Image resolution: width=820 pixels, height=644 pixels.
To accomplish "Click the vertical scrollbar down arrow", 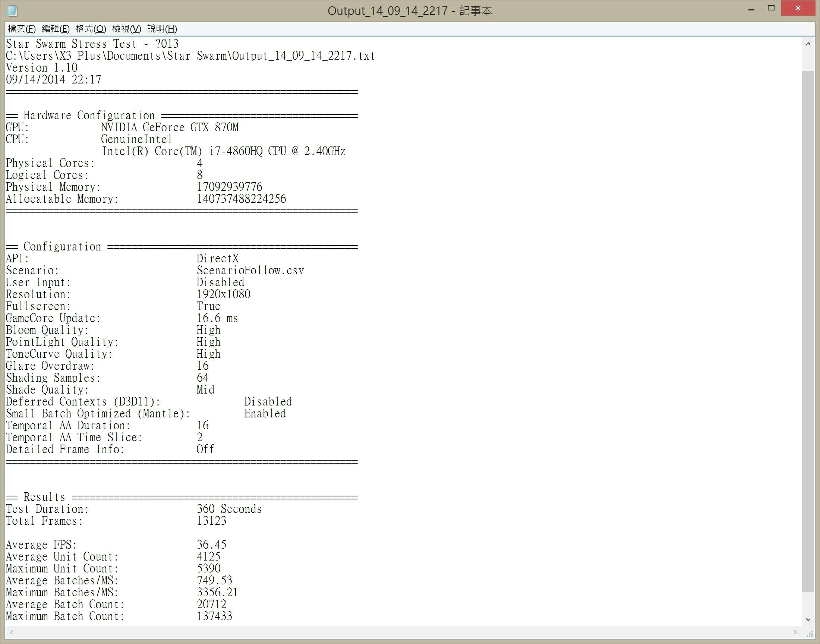I will (808, 619).
